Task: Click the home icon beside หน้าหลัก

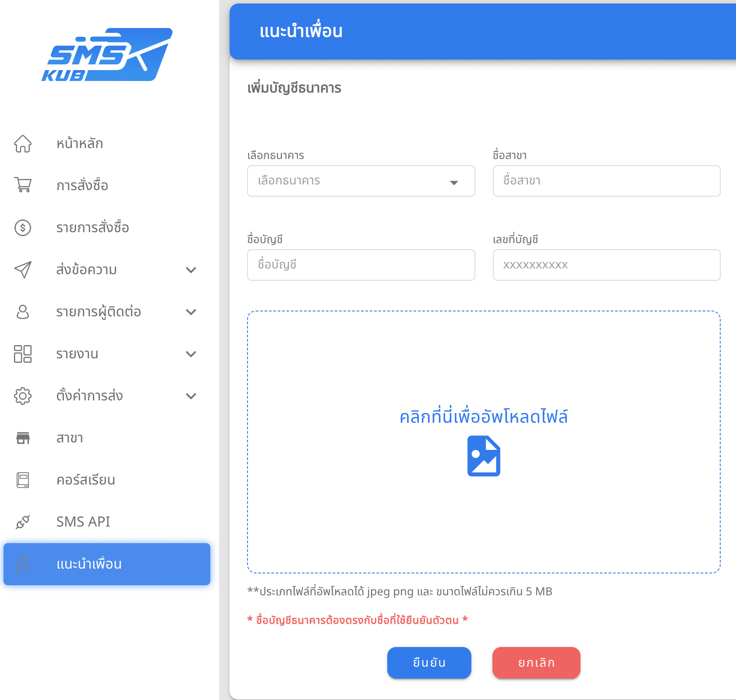Action: 23,144
